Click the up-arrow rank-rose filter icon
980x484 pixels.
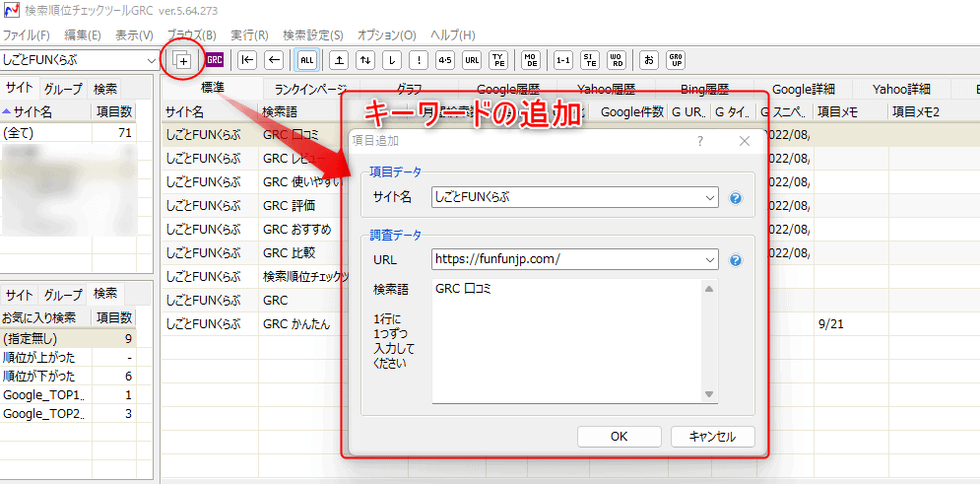tap(339, 60)
